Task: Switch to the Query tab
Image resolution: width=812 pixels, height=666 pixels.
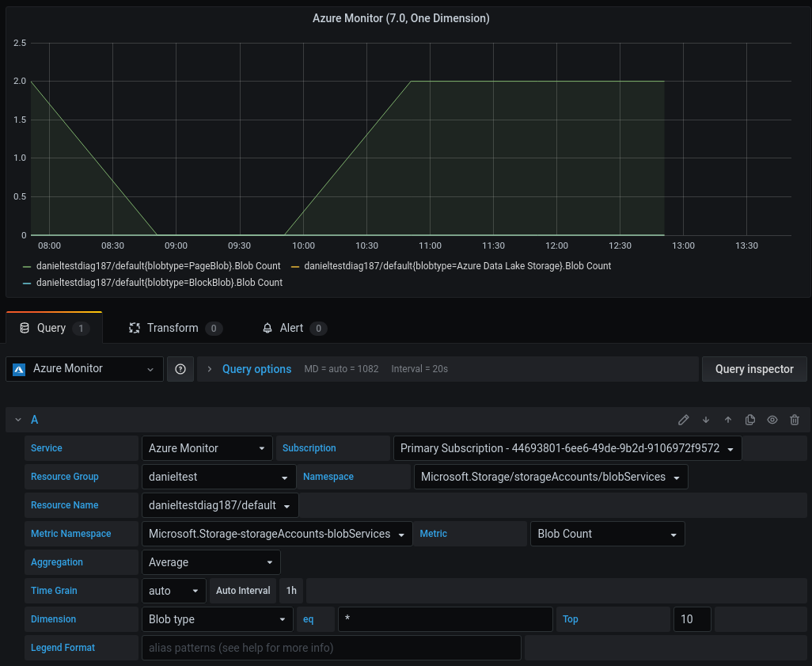Action: 54,328
